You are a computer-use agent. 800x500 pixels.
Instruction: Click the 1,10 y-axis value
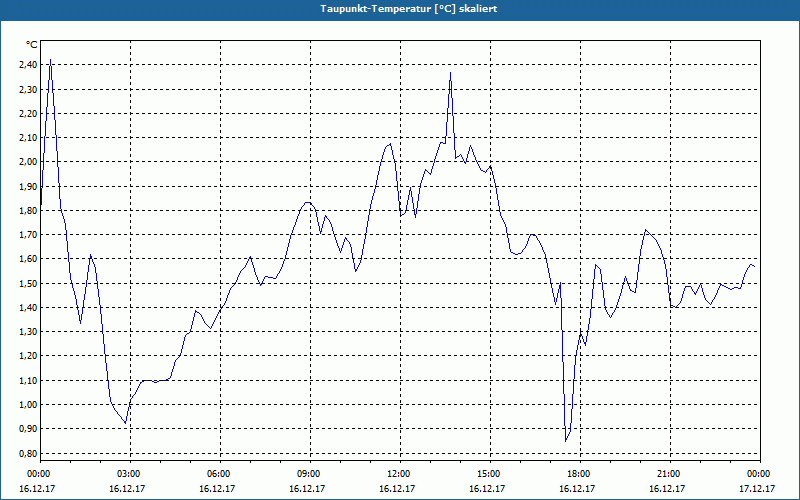[29, 380]
